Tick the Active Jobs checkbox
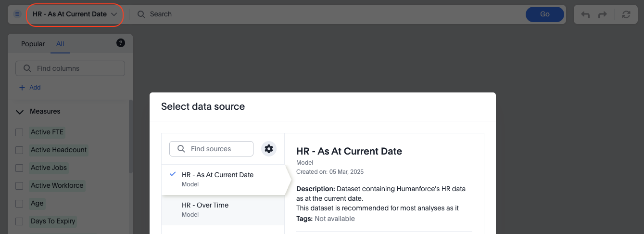The height and width of the screenshot is (234, 644). (19, 168)
